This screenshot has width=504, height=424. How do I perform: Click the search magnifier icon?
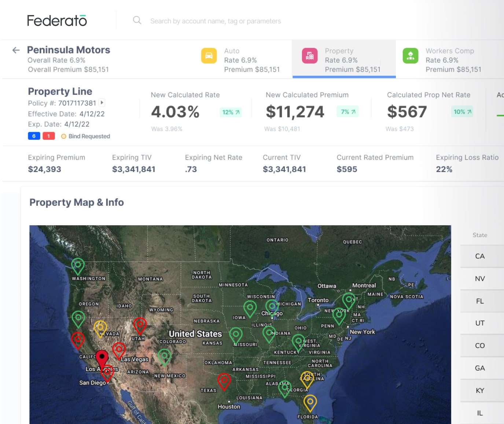[x=137, y=21]
